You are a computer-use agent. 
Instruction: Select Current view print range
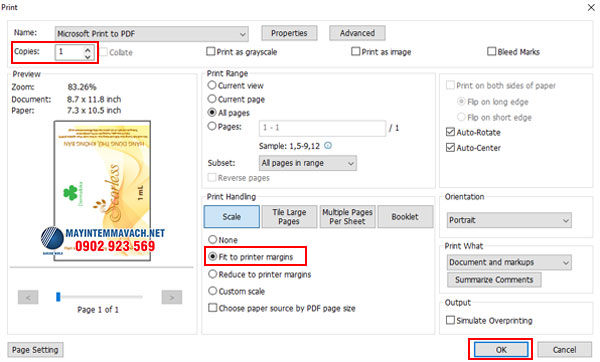pos(212,85)
